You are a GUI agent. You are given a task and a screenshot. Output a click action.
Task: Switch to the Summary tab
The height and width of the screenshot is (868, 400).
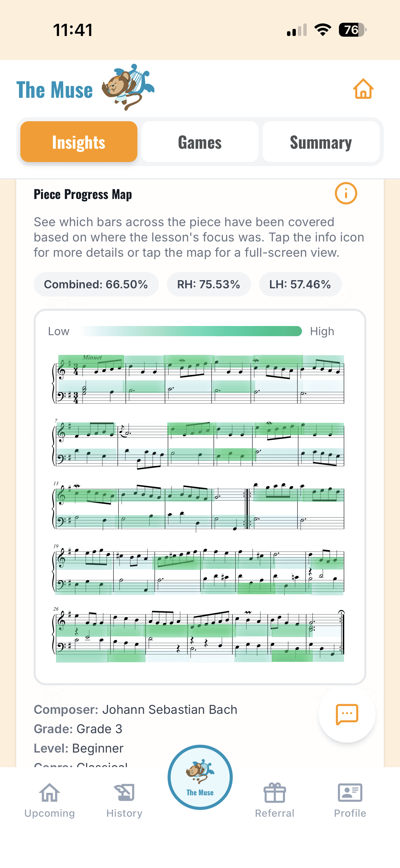click(x=321, y=142)
